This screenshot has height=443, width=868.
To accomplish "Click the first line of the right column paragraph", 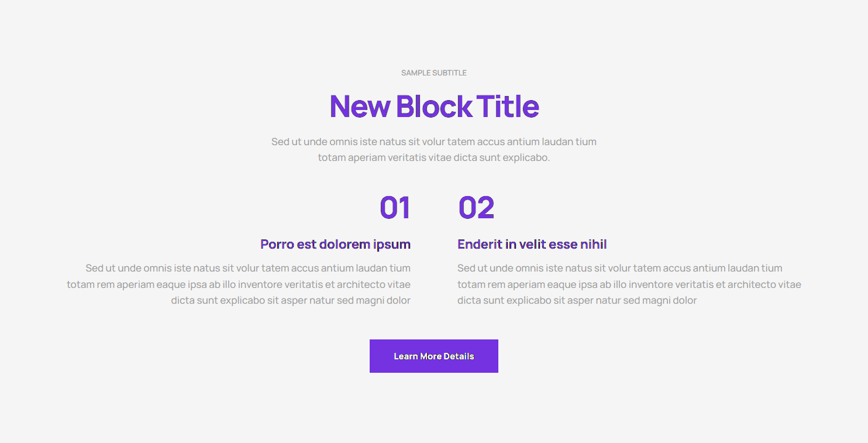I will click(x=619, y=268).
